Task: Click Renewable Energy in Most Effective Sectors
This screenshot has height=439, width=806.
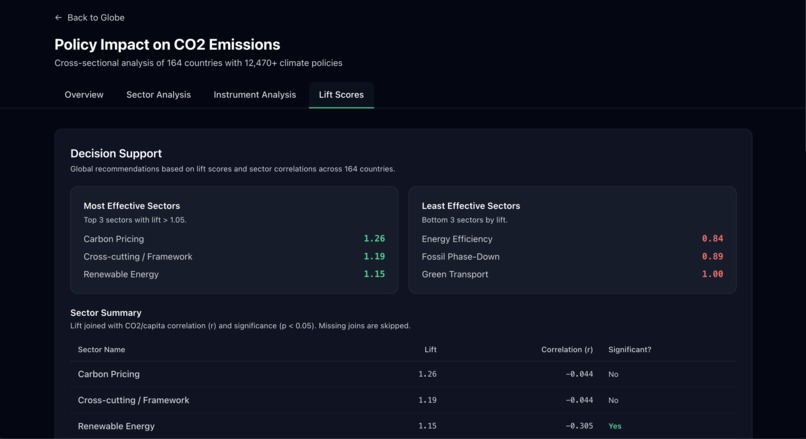Action: tap(121, 275)
